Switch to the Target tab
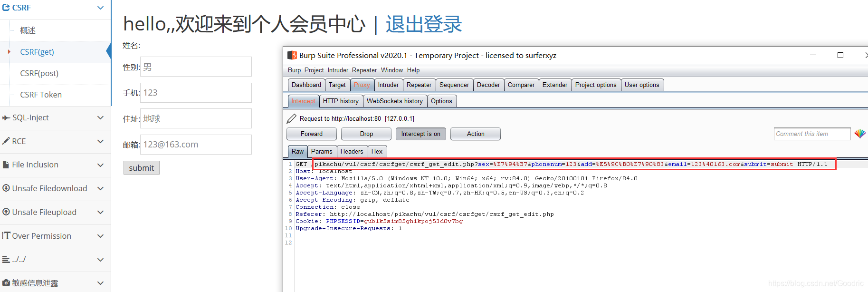868x292 pixels. [337, 85]
